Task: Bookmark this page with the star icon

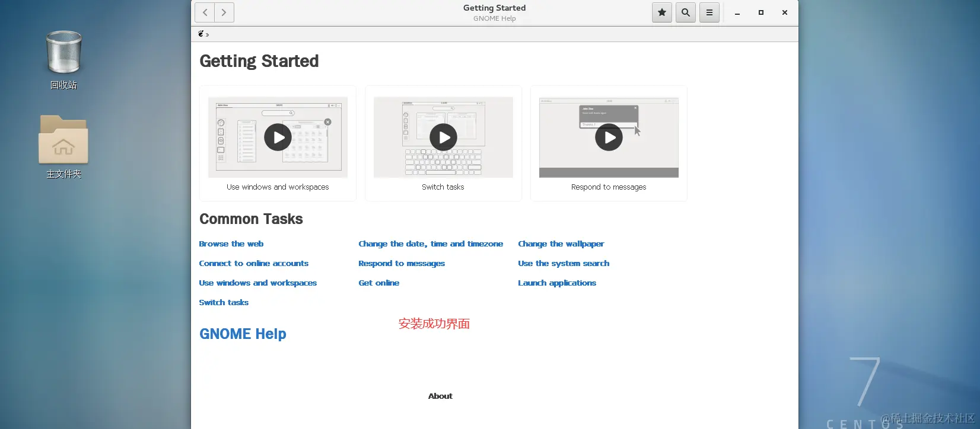Action: click(x=662, y=12)
